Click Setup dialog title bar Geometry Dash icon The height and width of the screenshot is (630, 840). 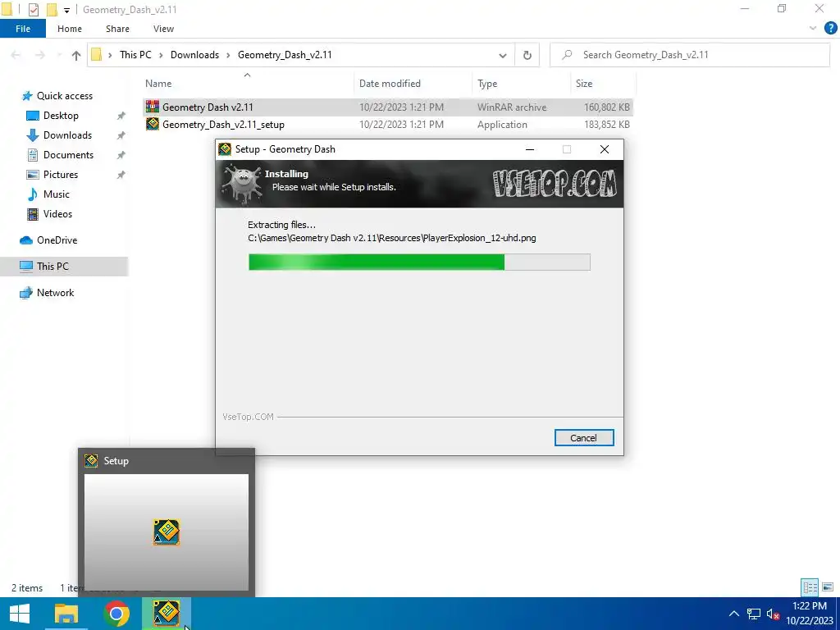click(225, 149)
